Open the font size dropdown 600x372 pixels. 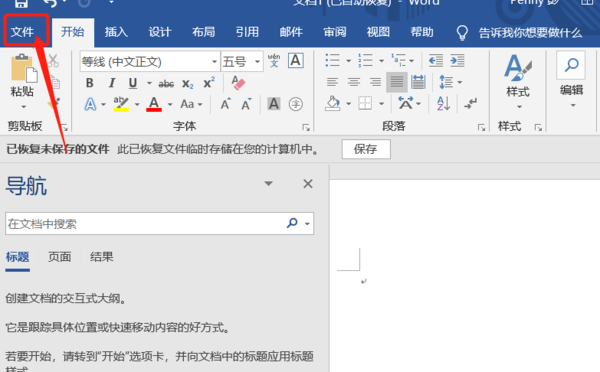pyautogui.click(x=258, y=62)
